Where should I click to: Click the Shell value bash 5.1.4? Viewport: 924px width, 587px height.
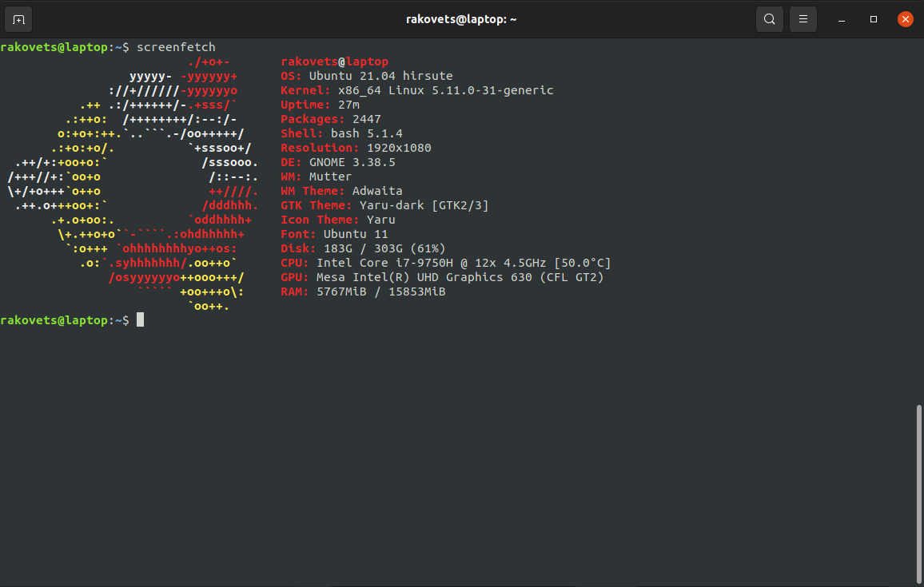coord(367,133)
